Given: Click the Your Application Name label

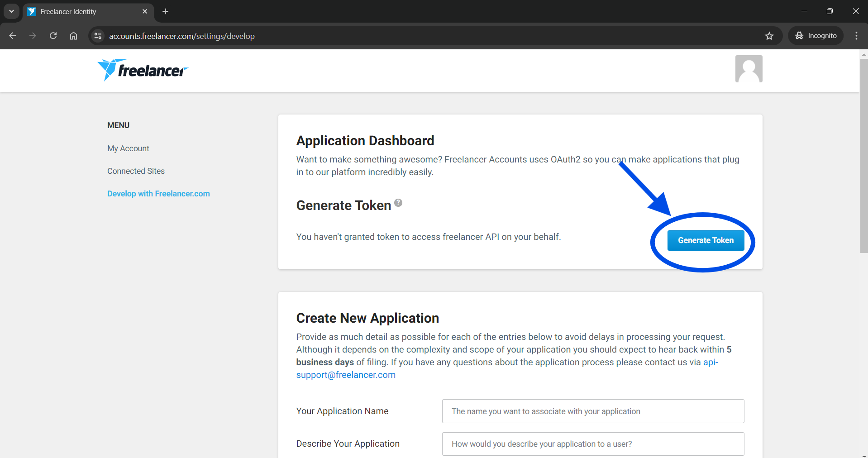Looking at the screenshot, I should coord(342,411).
